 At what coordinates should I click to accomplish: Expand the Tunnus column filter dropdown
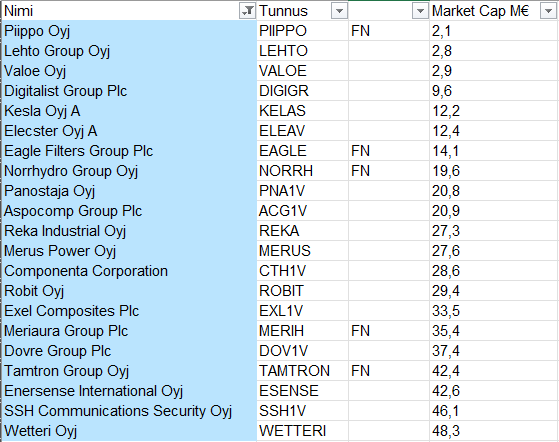tap(339, 11)
